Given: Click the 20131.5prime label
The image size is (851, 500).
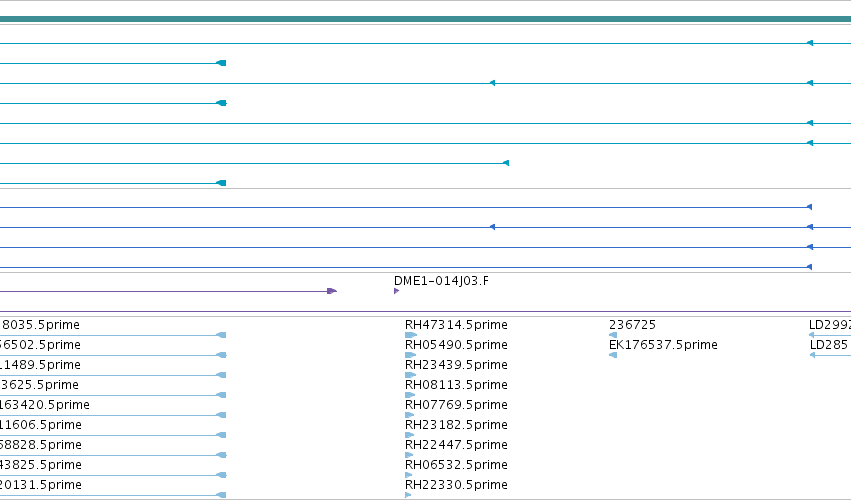Looking at the screenshot, I should pyautogui.click(x=41, y=485).
